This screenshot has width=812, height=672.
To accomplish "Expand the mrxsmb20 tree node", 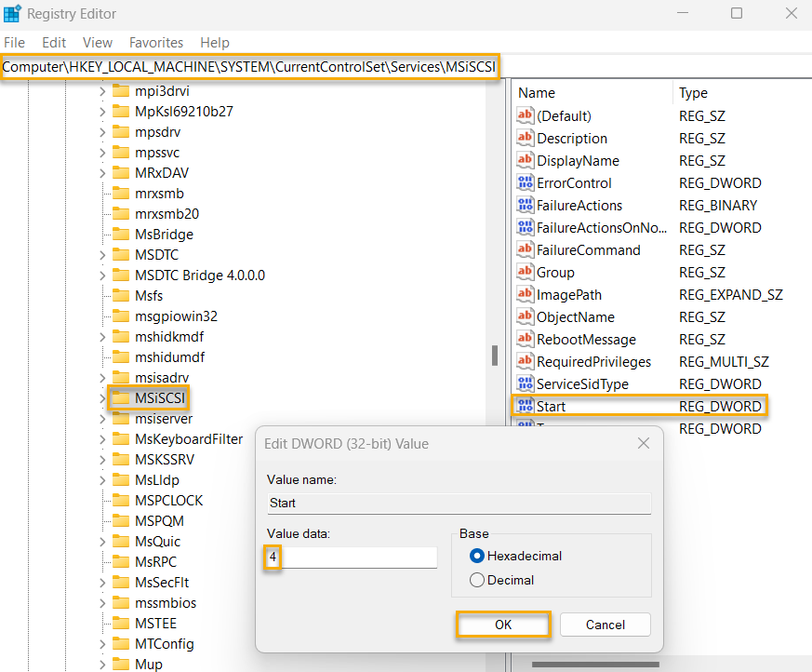I will pos(102,213).
